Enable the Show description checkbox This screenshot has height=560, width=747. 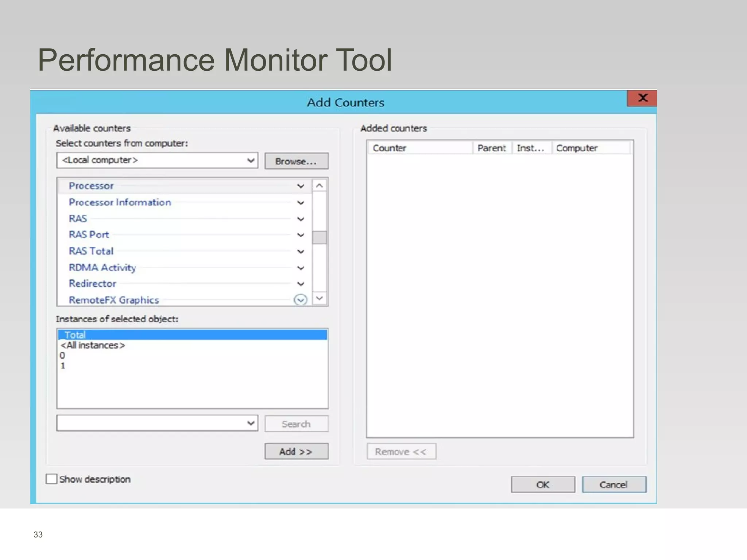click(51, 479)
